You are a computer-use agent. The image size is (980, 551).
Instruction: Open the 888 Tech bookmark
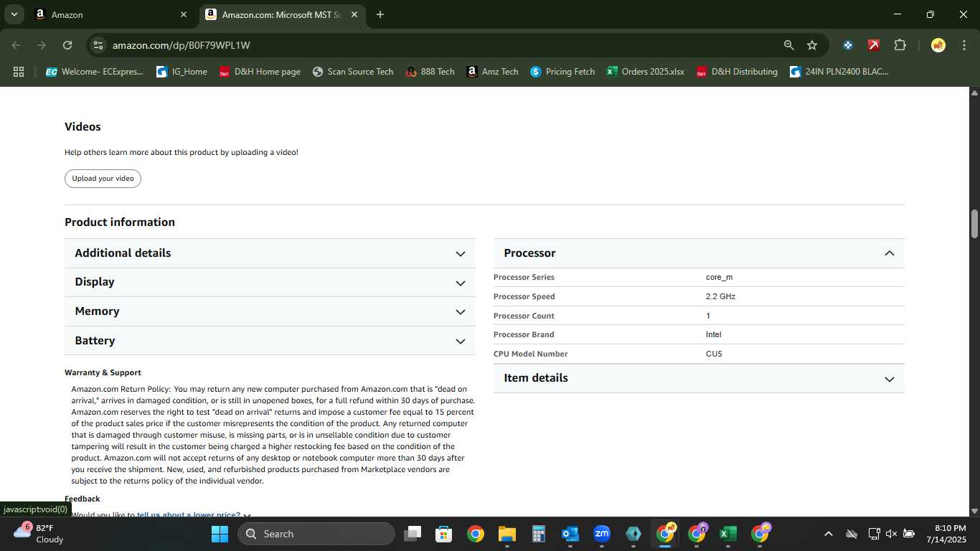pos(430,72)
